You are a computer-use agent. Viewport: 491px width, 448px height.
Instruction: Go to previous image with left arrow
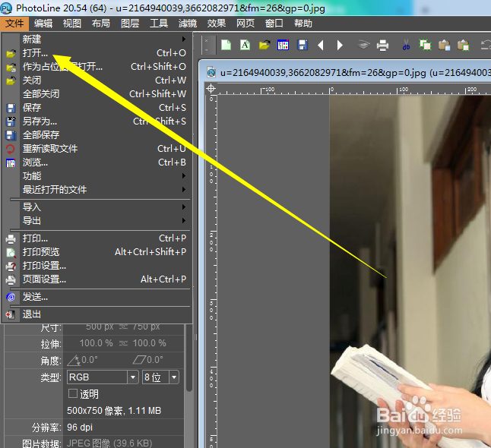pos(320,46)
